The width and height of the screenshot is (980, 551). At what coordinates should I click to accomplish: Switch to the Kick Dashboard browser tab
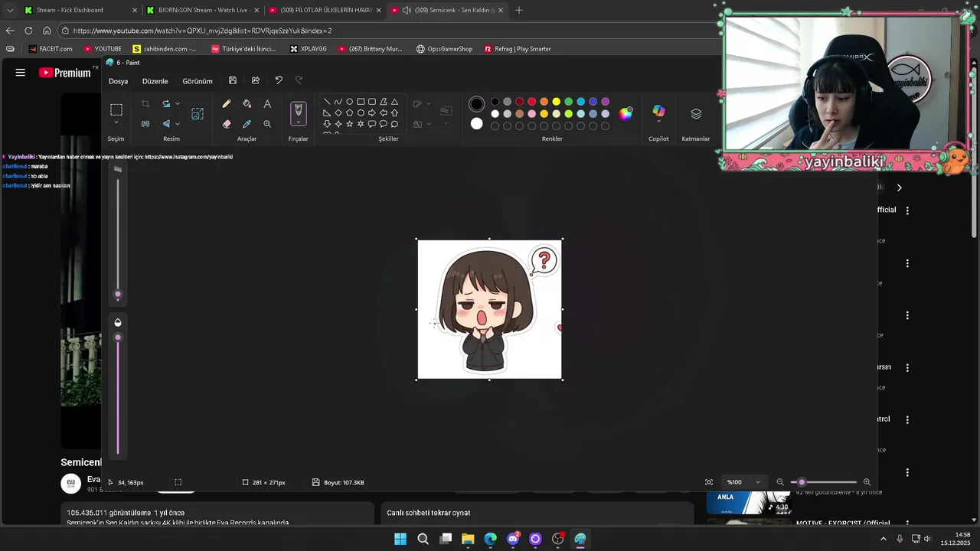point(80,10)
